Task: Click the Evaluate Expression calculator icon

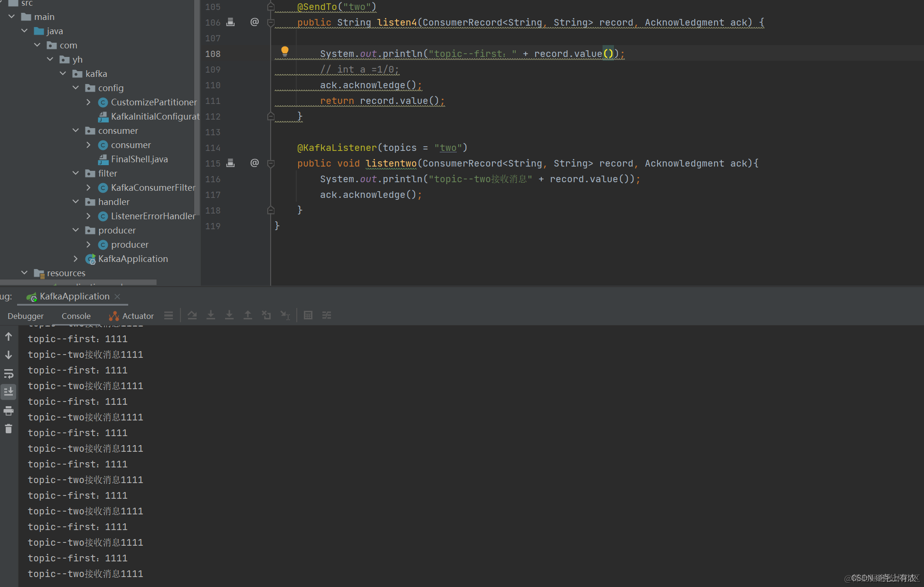Action: (308, 315)
